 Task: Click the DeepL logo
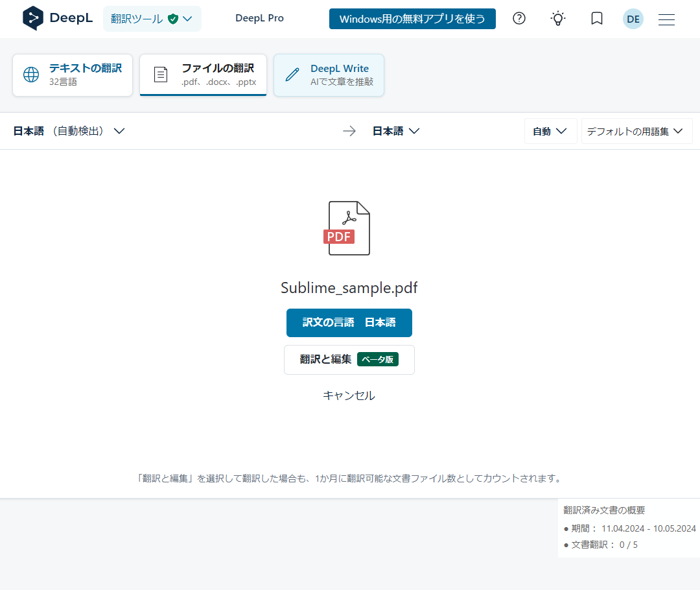point(57,18)
